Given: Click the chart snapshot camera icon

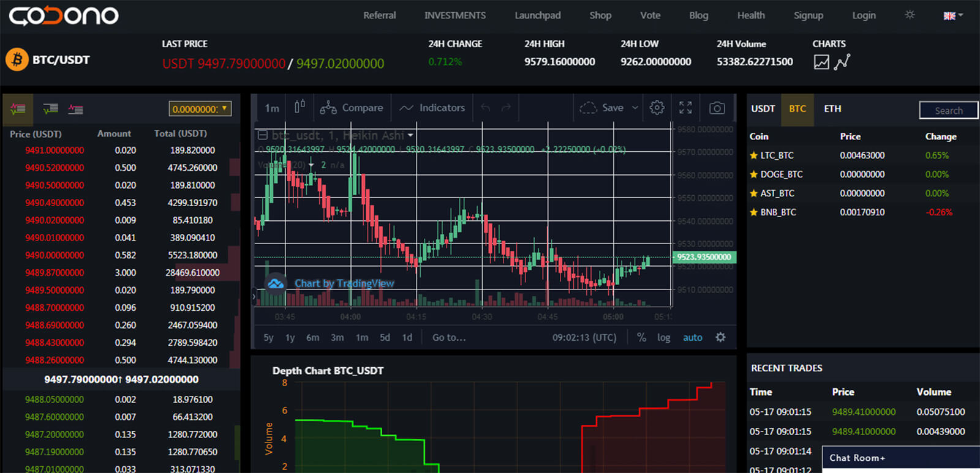Looking at the screenshot, I should click(717, 108).
